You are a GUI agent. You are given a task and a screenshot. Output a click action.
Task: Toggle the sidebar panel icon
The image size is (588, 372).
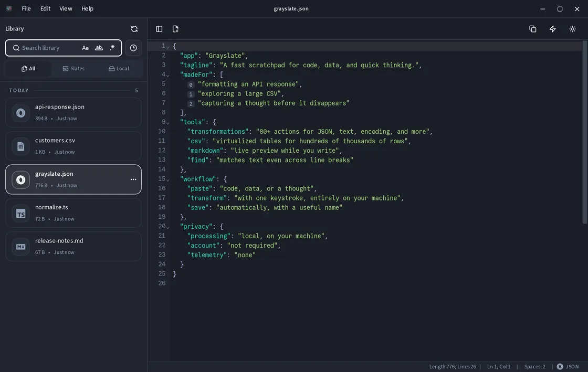click(x=159, y=29)
